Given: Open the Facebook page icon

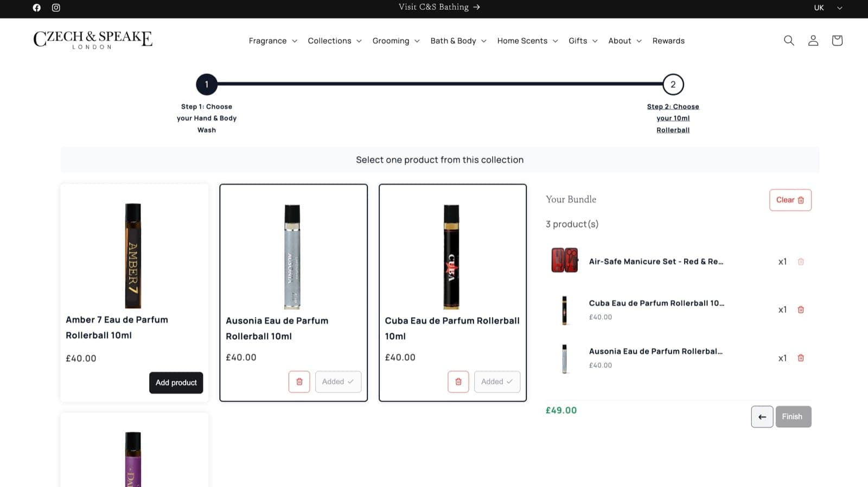Looking at the screenshot, I should (37, 8).
